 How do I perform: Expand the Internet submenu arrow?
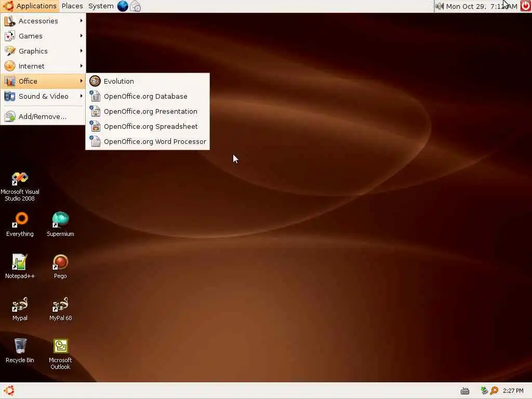pos(82,65)
